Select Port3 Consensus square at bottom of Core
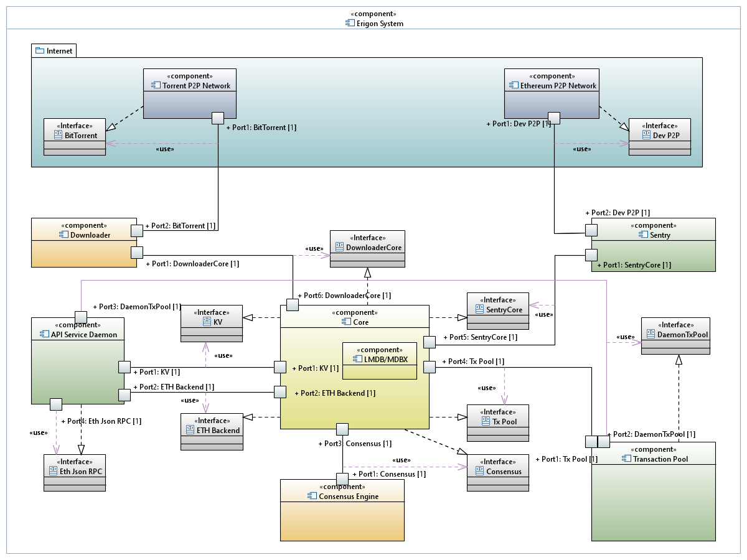Screen dimensions: 747x560 [x=342, y=429]
